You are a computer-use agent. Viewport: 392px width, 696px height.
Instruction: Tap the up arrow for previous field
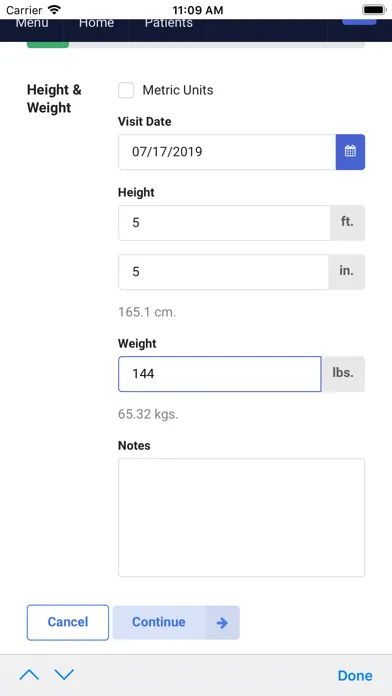(29, 675)
